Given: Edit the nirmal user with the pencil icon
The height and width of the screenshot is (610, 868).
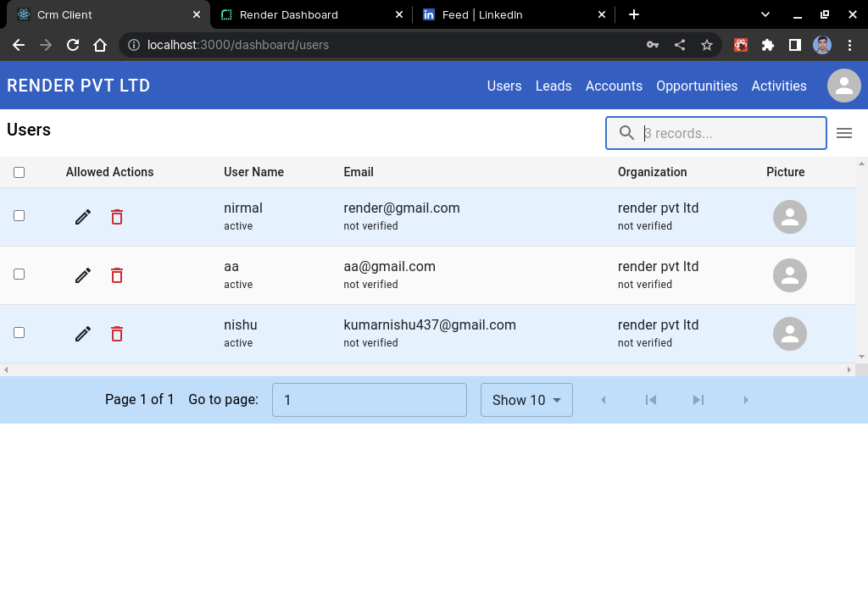Looking at the screenshot, I should (x=83, y=217).
